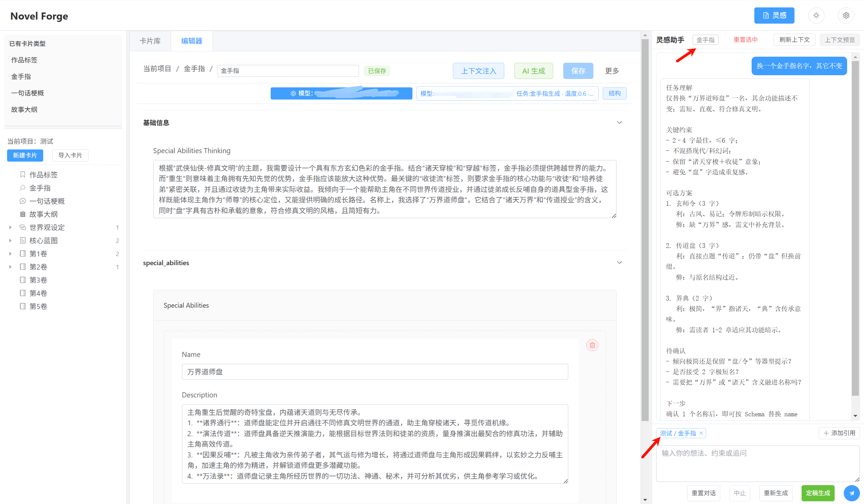Click 重新生成 button
This screenshot has width=864, height=504.
pos(776,493)
